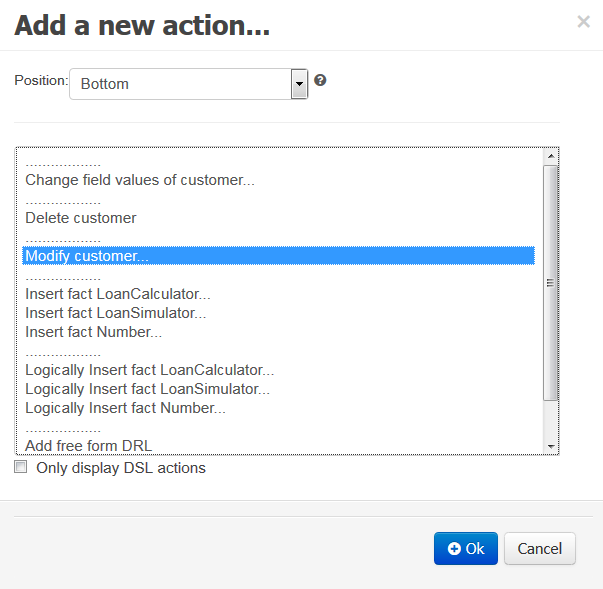Select Delete customer action
This screenshot has width=603, height=589.
81,218
